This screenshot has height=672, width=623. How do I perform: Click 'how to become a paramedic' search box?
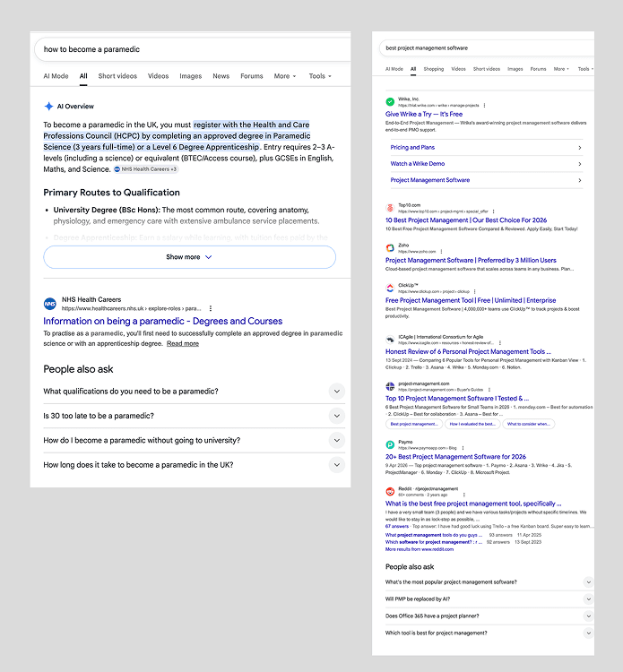coord(193,49)
